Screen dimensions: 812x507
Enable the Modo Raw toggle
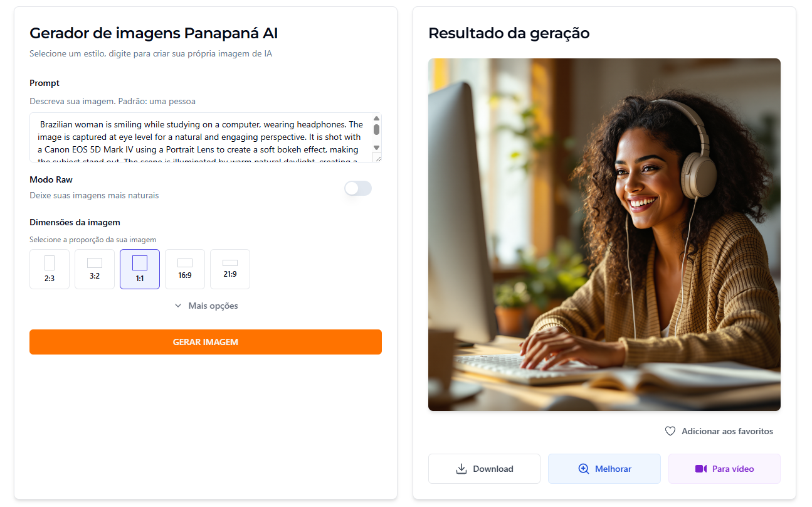pyautogui.click(x=358, y=188)
